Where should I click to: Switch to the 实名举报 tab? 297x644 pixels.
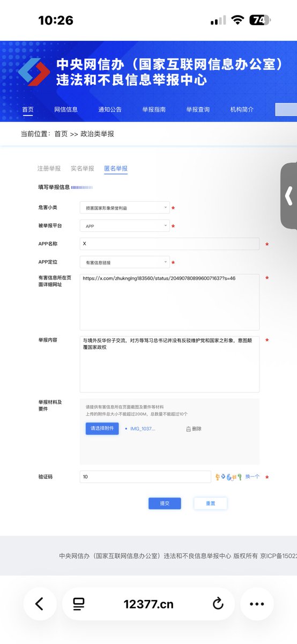tap(82, 169)
